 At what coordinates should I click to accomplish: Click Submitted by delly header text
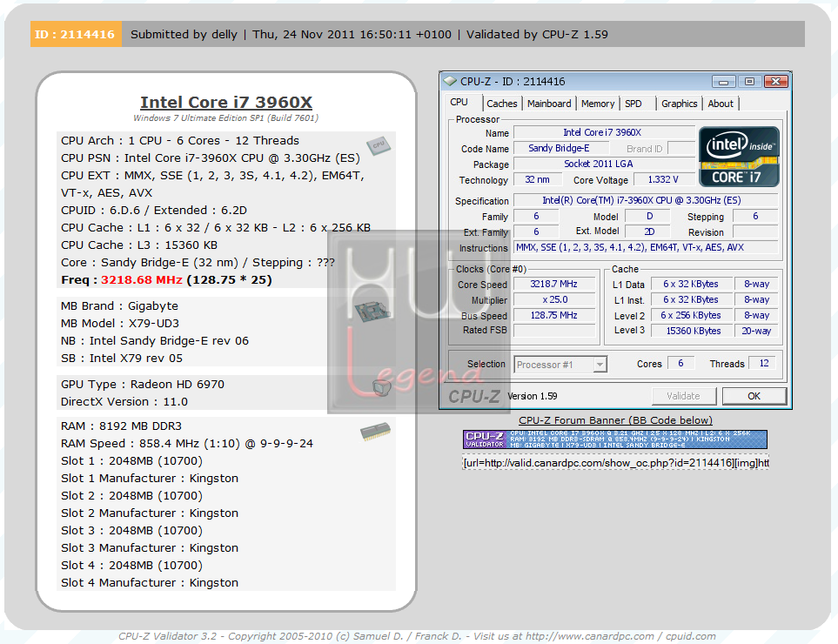tap(184, 34)
